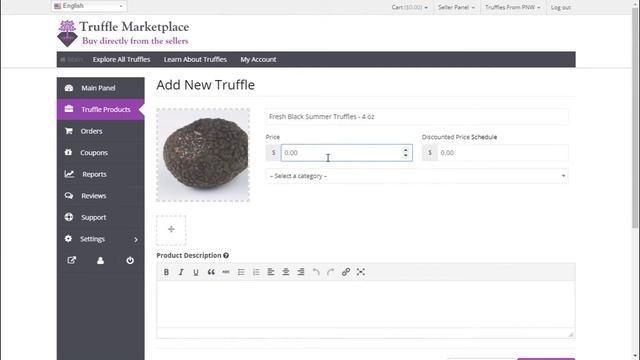Click Log out link
Viewport: 640px width, 360px height.
tap(561, 7)
